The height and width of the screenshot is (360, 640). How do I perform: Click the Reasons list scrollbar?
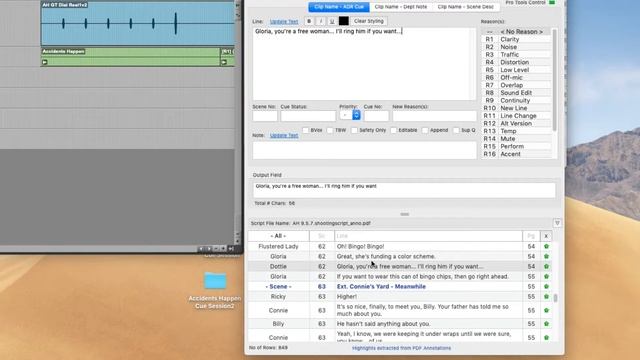point(554,80)
